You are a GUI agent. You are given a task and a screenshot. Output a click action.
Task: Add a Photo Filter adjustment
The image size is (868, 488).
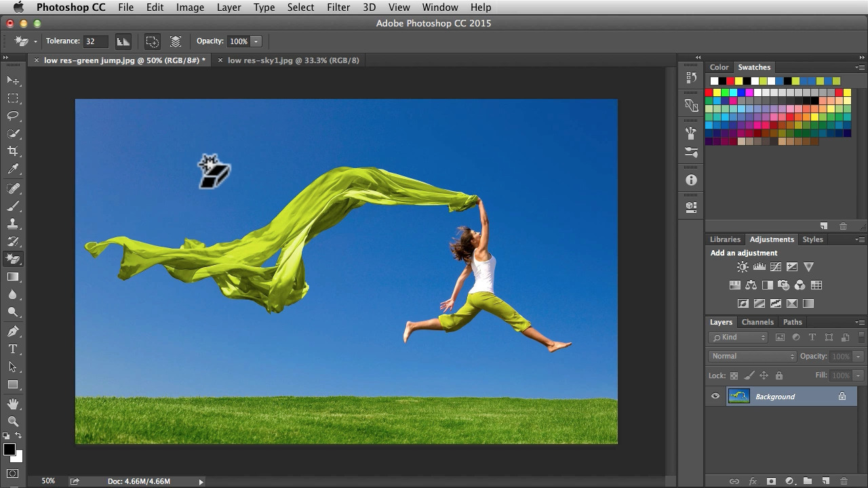coord(783,285)
